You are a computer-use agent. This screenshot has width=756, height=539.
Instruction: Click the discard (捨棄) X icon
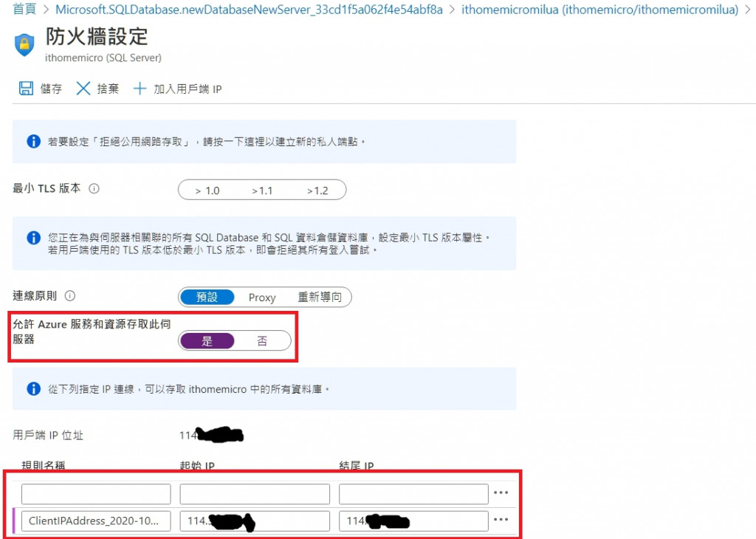83,89
